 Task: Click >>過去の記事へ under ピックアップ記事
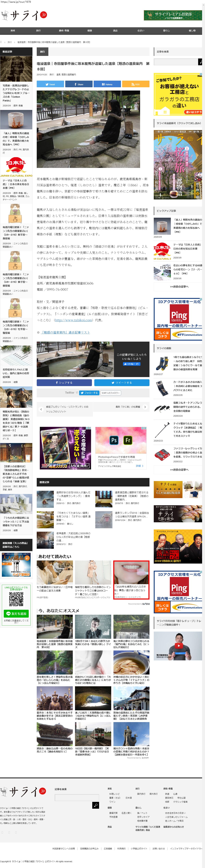coord(179,287)
